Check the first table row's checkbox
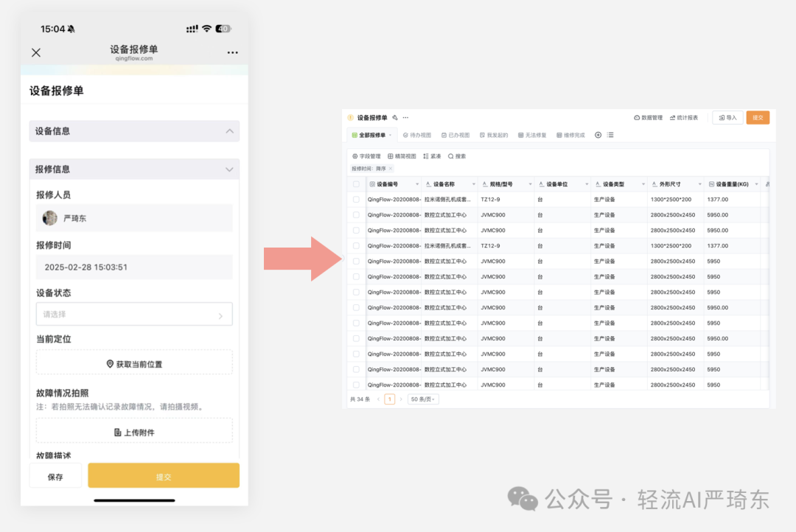 click(356, 200)
